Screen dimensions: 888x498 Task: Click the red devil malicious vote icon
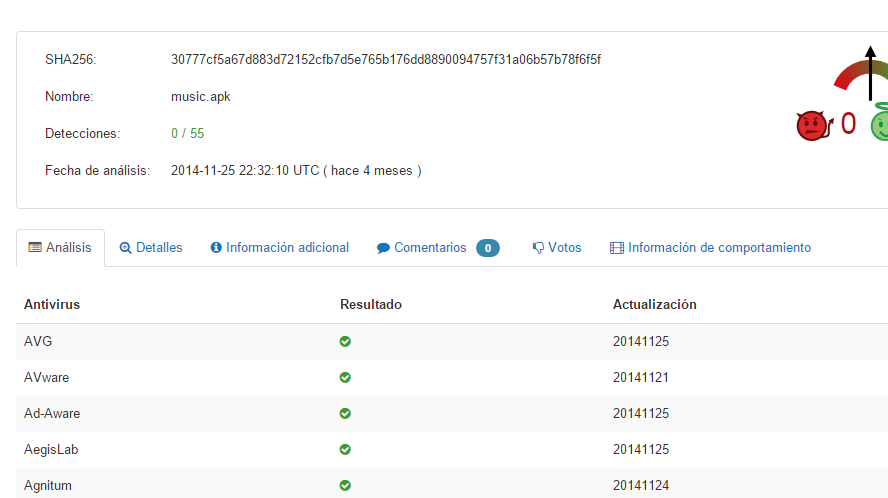pos(813,125)
